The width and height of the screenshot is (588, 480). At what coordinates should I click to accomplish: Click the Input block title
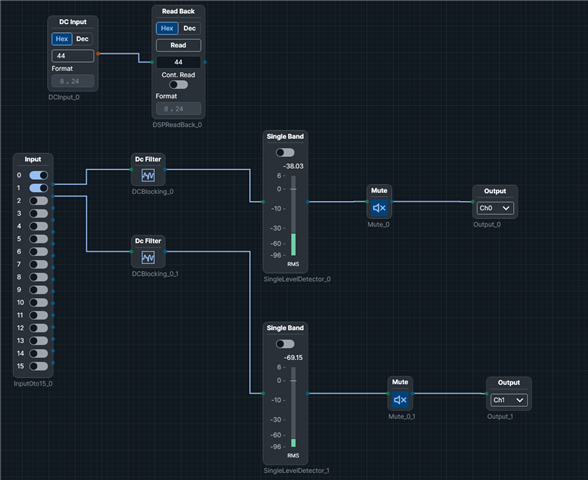pyautogui.click(x=33, y=159)
